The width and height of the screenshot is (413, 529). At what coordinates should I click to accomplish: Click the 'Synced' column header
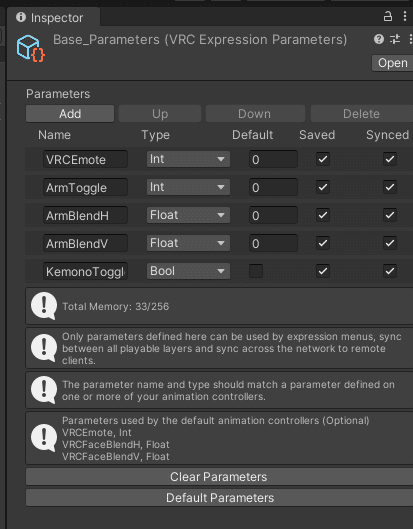coord(387,135)
